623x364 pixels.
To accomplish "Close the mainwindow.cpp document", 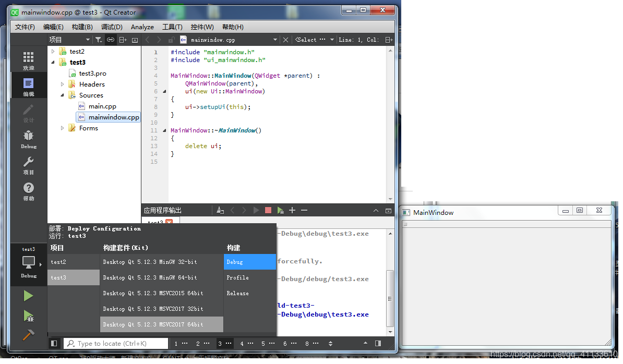I will (285, 40).
